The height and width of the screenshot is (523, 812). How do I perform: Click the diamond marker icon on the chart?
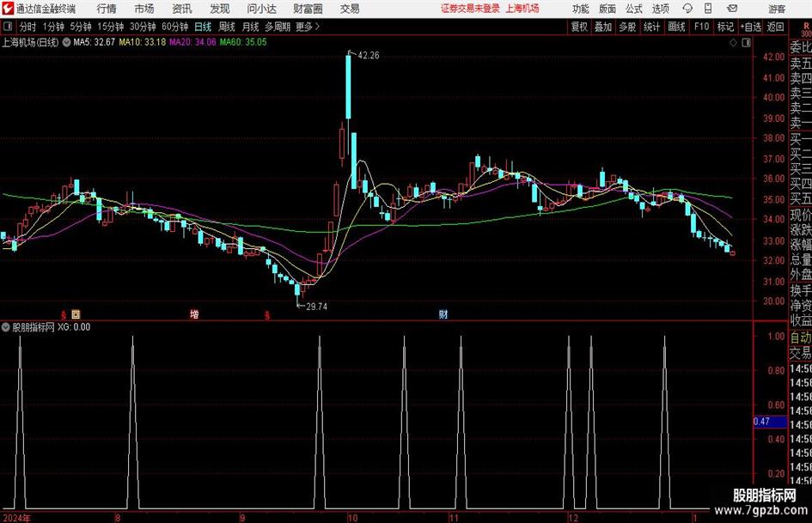[x=733, y=43]
